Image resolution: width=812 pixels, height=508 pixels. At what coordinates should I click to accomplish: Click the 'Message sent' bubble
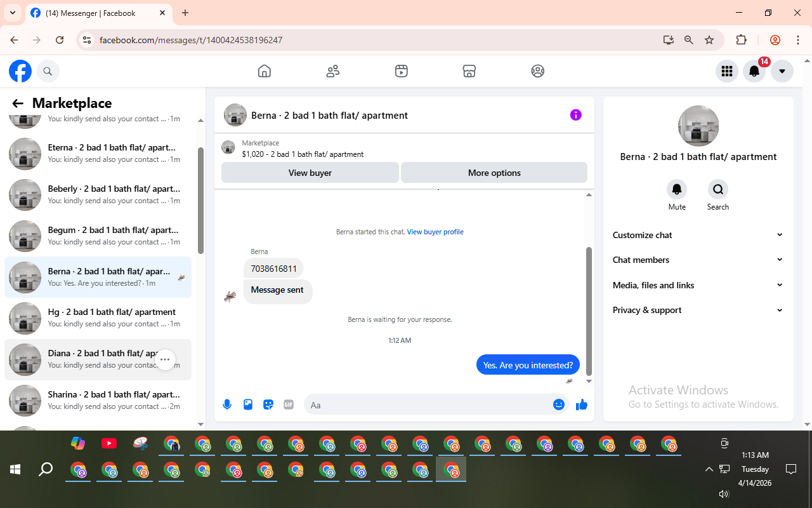(278, 291)
